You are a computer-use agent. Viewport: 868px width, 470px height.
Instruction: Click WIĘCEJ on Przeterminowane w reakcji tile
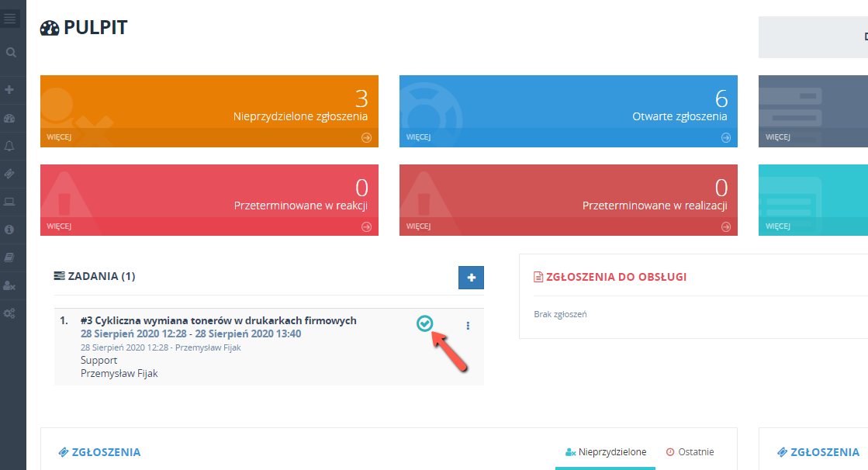click(x=59, y=226)
